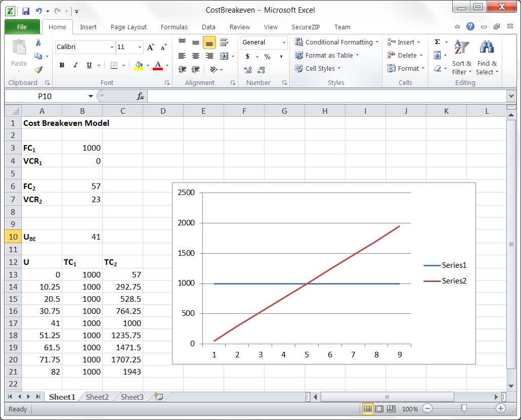Click the yellow Fill Color swatch
The height and width of the screenshot is (420, 521).
click(x=139, y=65)
